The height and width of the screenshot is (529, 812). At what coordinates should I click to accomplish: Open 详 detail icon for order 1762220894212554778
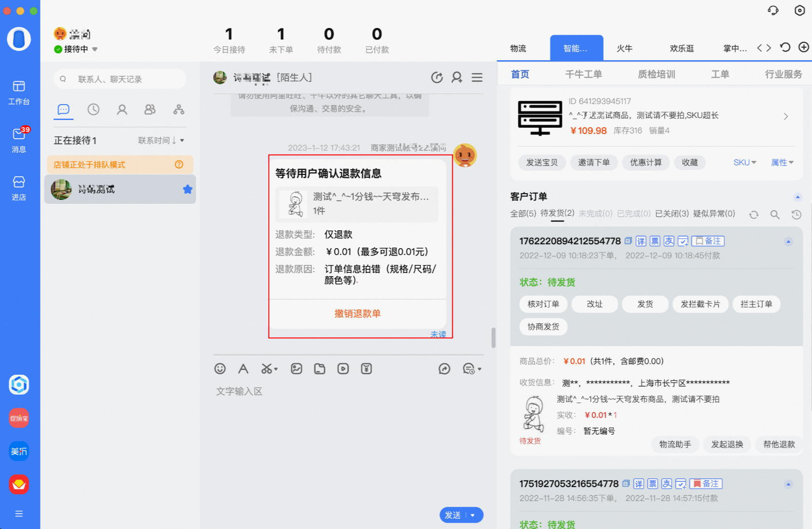coord(641,241)
